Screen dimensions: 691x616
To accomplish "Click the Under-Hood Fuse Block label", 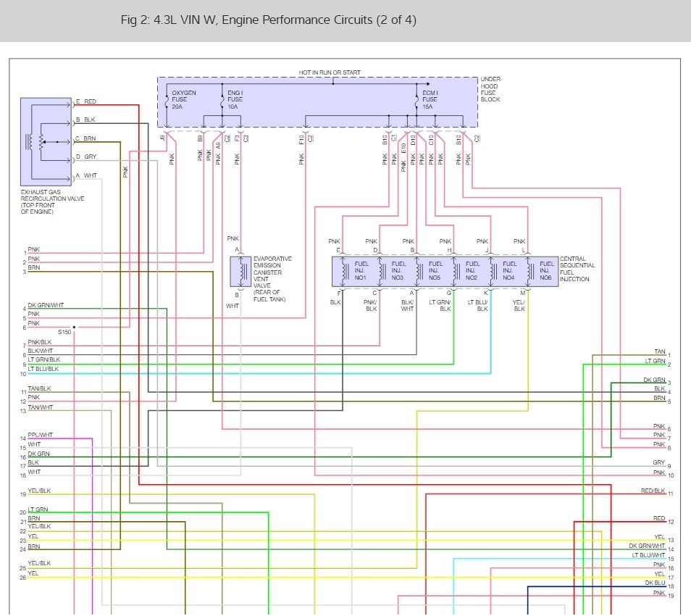I will [491, 90].
